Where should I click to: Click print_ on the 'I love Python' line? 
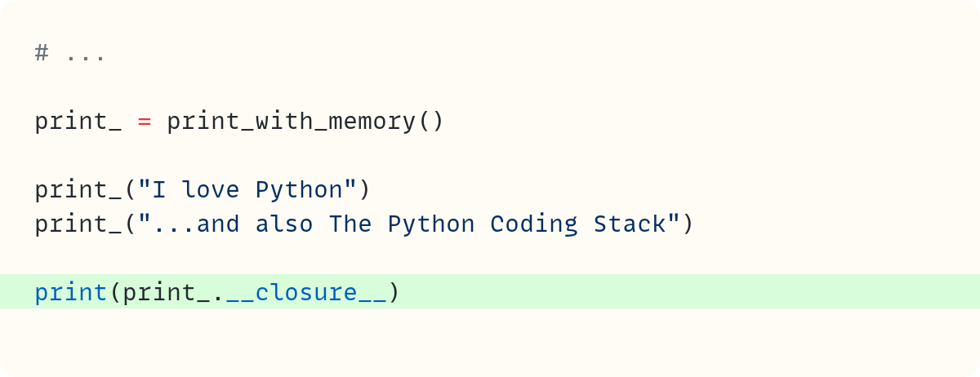pos(78,190)
